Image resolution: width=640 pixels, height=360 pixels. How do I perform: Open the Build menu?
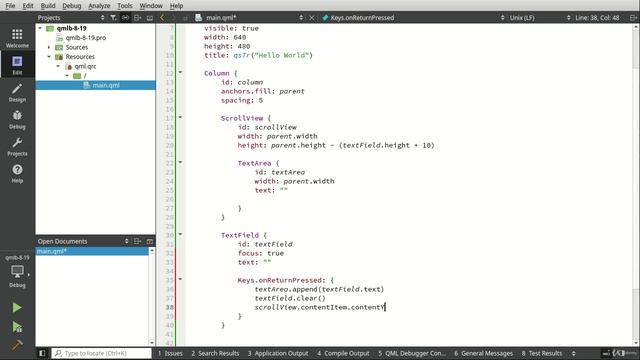pyautogui.click(x=48, y=6)
